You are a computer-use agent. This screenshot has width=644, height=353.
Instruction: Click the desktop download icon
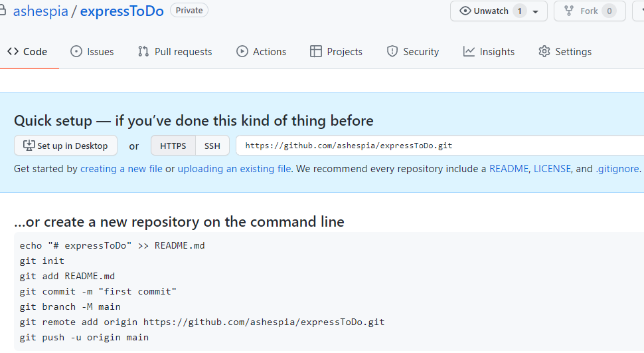pyautogui.click(x=29, y=145)
